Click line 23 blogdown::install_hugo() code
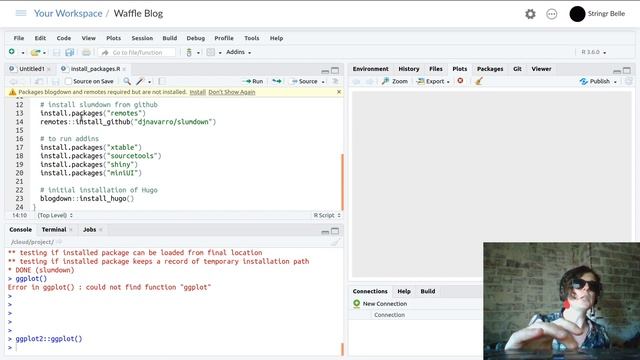Screen dimensions: 640x360 [87, 198]
